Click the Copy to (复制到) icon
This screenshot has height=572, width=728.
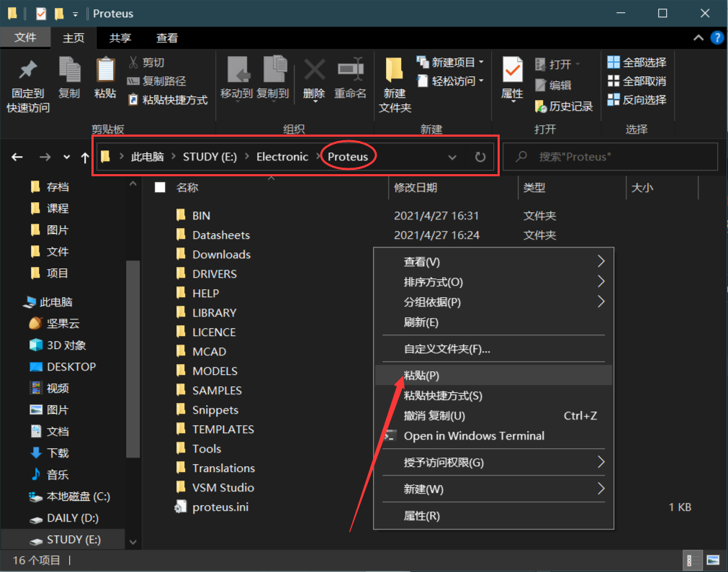(275, 70)
